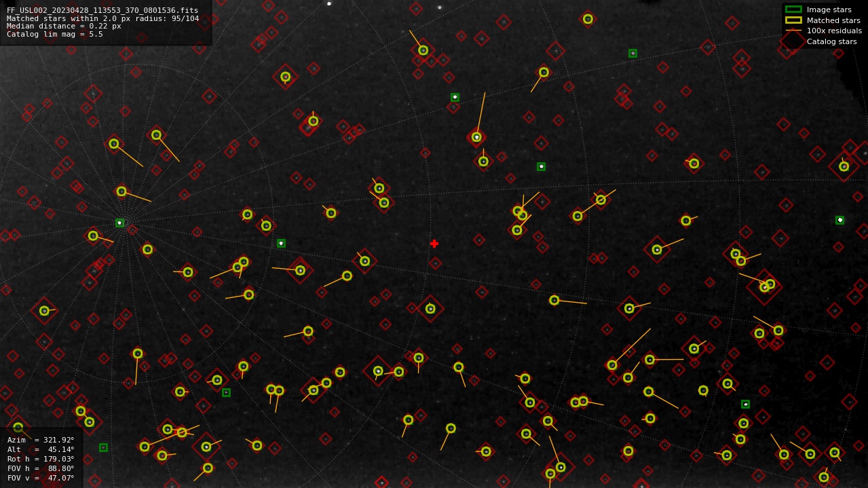
Task: Click the orange 100x residuals legend line
Action: coord(793,31)
